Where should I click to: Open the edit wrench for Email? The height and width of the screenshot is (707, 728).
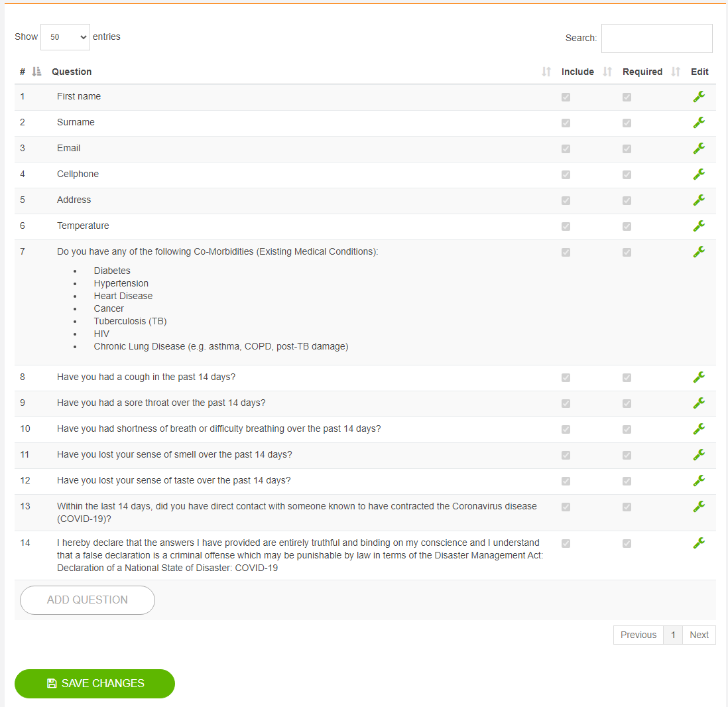tap(699, 149)
